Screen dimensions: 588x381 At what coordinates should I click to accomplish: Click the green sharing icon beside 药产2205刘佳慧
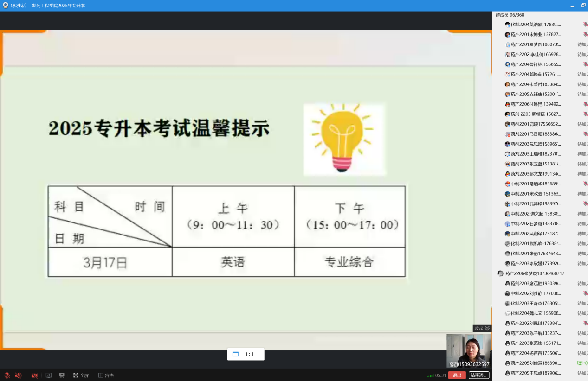(x=582, y=363)
